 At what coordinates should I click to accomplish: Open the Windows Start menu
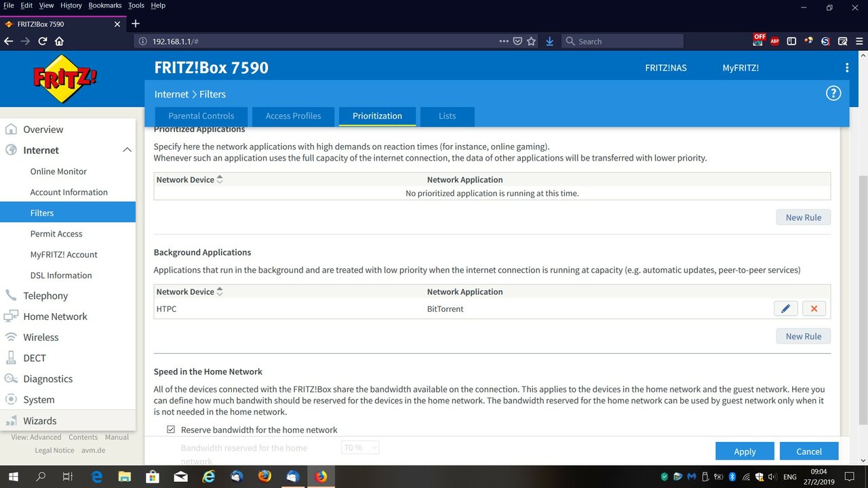point(13,476)
